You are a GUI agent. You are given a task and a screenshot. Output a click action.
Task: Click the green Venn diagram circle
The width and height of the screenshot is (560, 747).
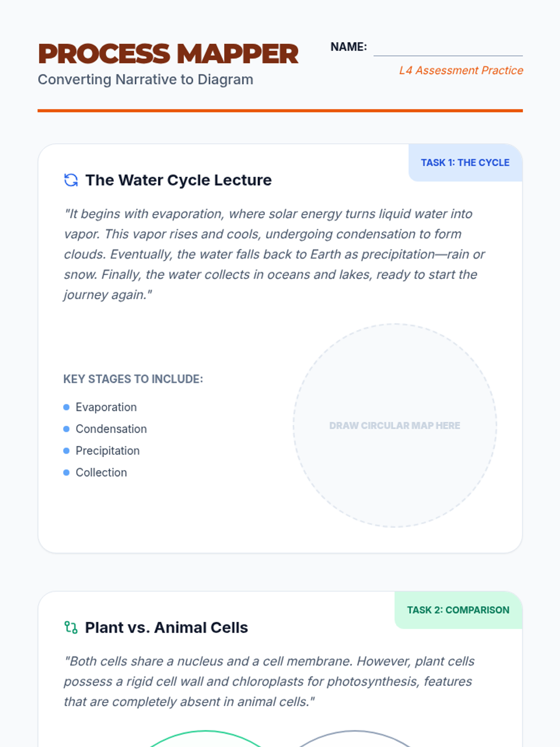pos(205,739)
